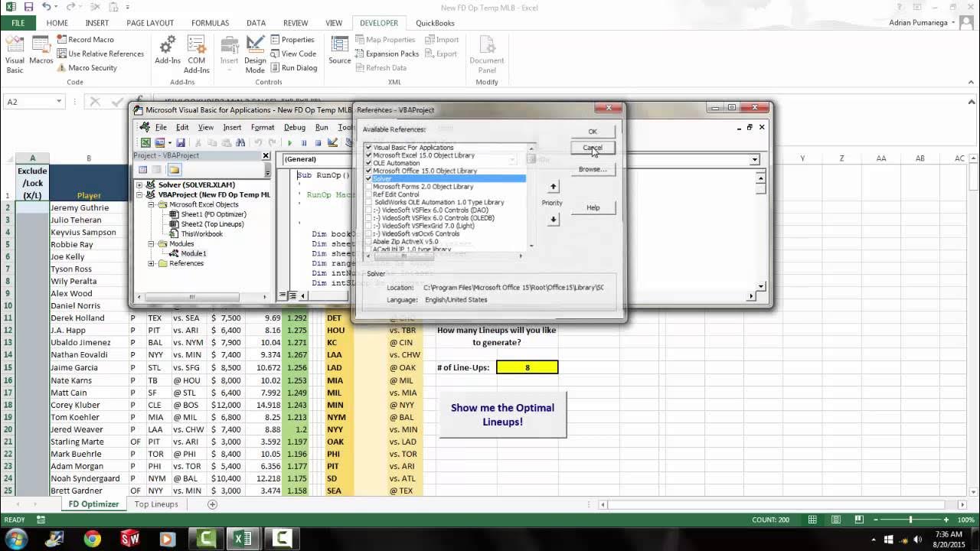Click Record Macro in Code group
This screenshot has height=551, width=980.
point(84,40)
